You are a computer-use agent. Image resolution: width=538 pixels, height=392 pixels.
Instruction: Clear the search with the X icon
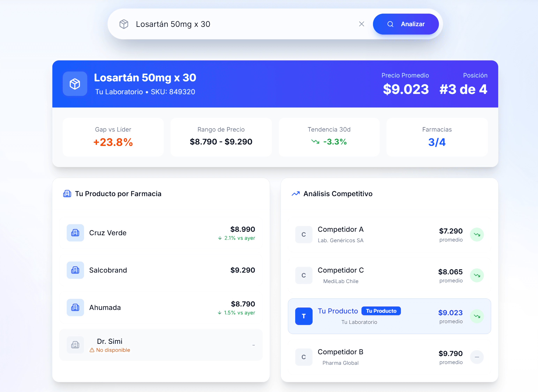[x=361, y=24]
